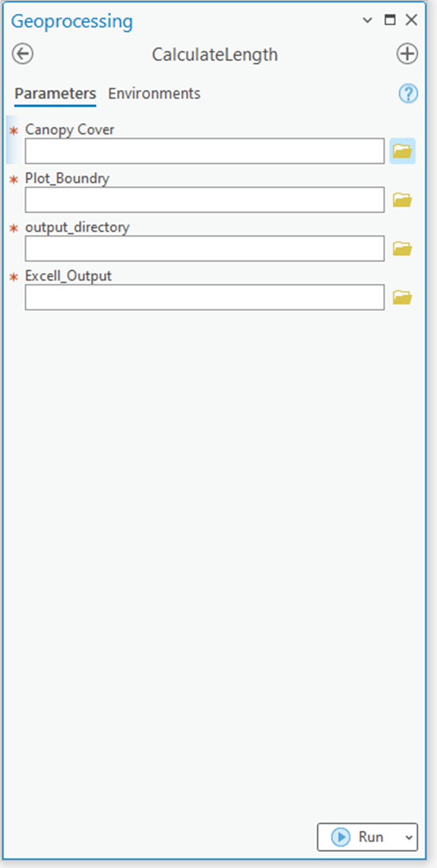The image size is (437, 868).
Task: Switch to the Parameters tab
Action: pos(55,94)
